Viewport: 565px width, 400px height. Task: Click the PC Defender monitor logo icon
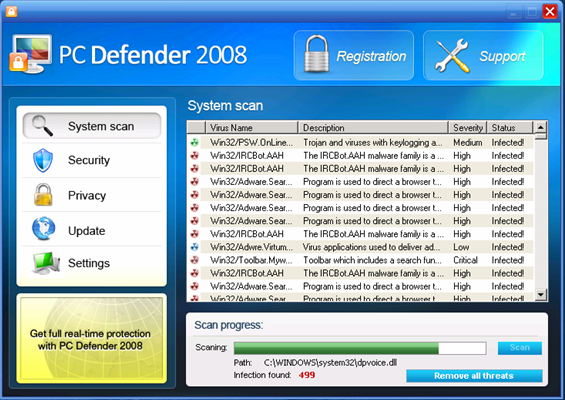click(30, 54)
